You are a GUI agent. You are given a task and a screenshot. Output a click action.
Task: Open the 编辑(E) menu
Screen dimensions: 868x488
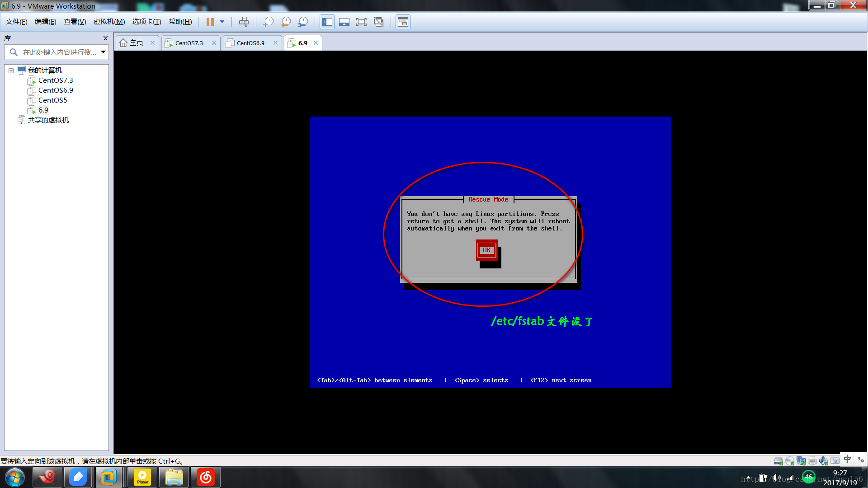pyautogui.click(x=46, y=22)
